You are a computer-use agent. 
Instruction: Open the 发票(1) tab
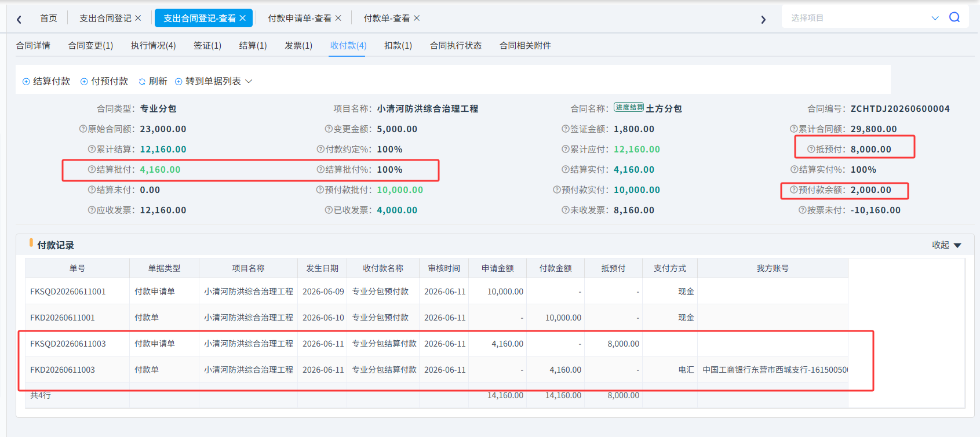tap(298, 45)
